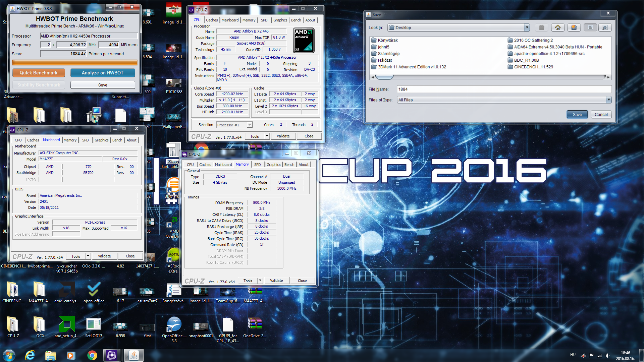Select the 2016 OC Gathering 2 folder
The image size is (644, 362).
point(530,40)
